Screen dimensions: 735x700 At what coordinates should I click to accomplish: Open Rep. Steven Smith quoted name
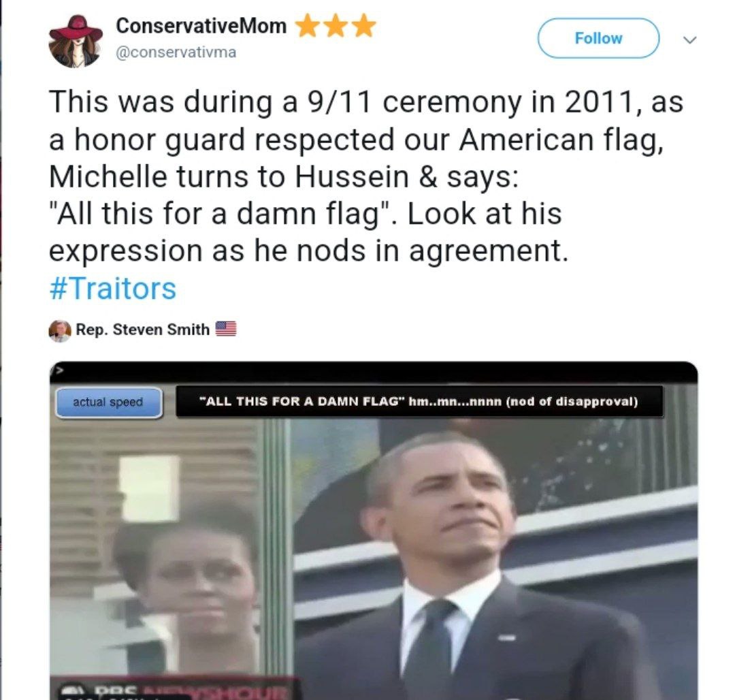pos(142,329)
